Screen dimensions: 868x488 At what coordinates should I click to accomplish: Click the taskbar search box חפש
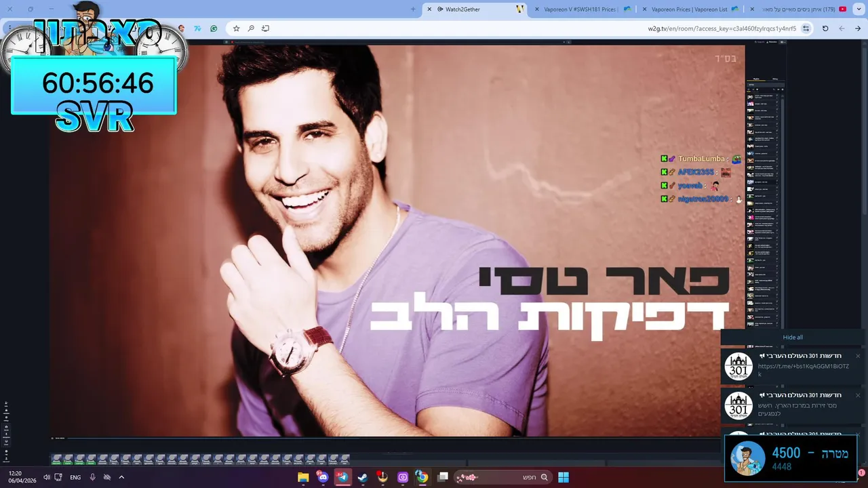coord(502,477)
